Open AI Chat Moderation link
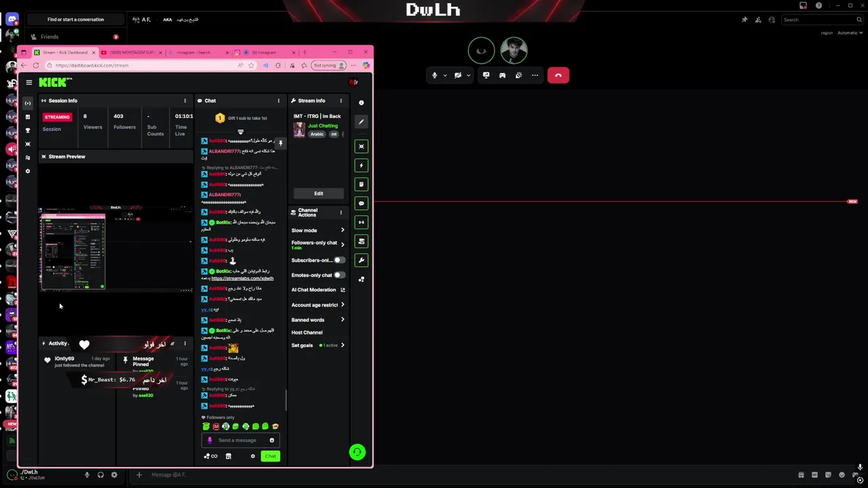The width and height of the screenshot is (868, 488). click(x=318, y=289)
